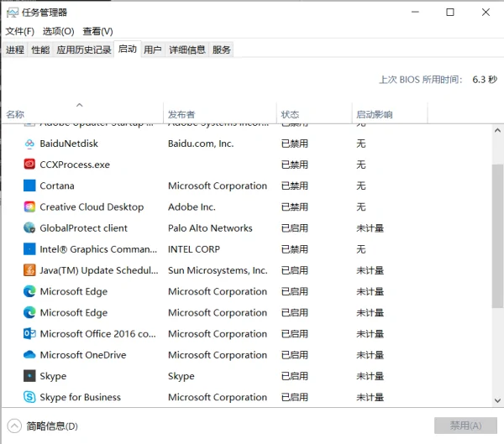The width and height of the screenshot is (504, 444).
Task: Click the Microsoft Office 2016 Outlook icon
Action: click(29, 334)
